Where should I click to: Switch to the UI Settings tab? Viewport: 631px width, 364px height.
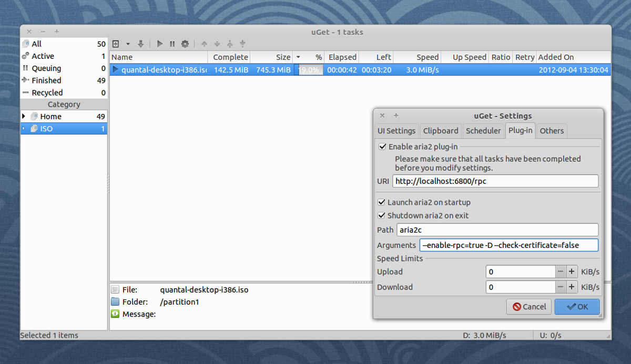[x=396, y=131]
